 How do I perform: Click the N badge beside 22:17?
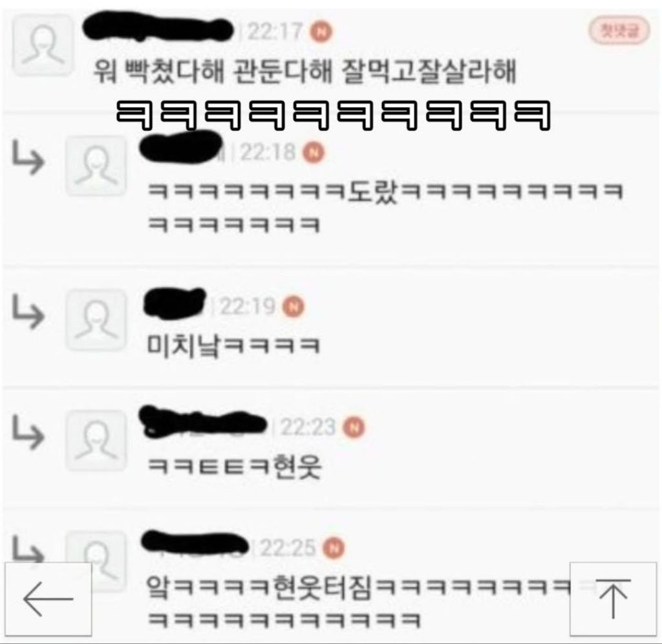(x=321, y=32)
